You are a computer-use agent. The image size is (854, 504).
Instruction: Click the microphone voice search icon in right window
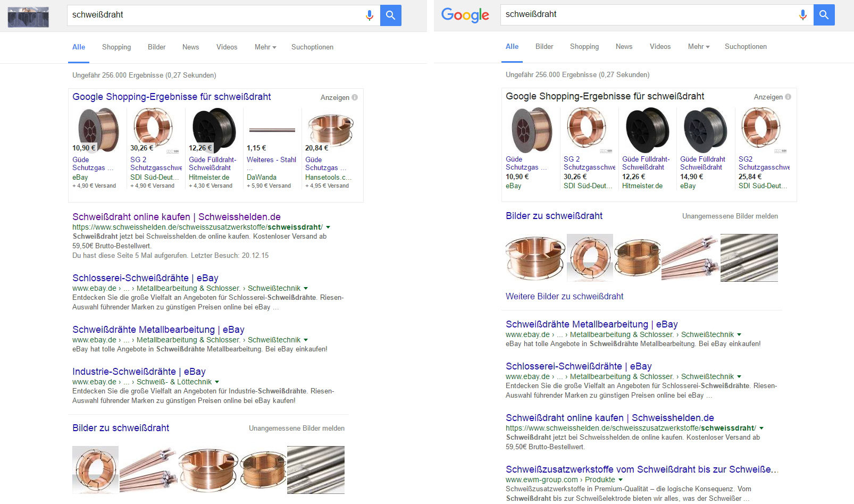coord(803,15)
